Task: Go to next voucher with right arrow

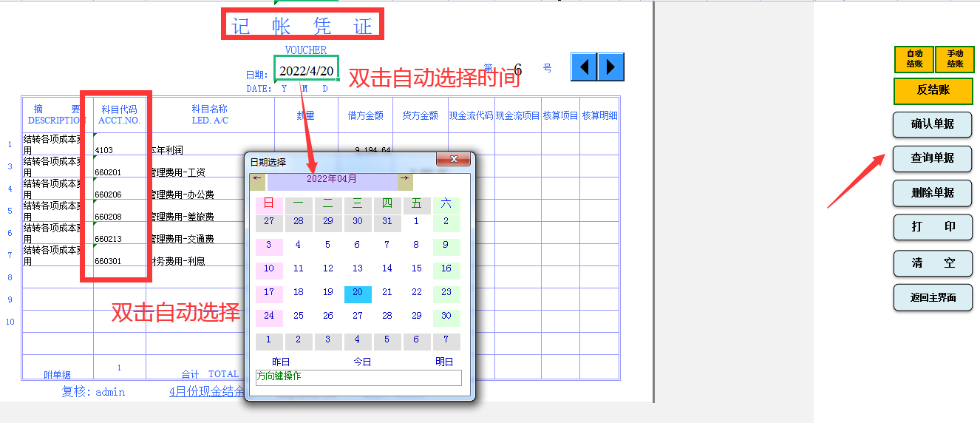Action: click(610, 67)
